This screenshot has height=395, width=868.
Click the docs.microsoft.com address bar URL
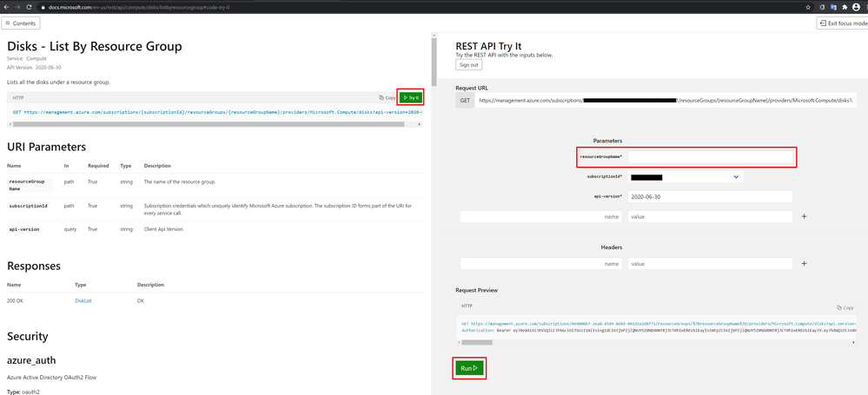(139, 7)
